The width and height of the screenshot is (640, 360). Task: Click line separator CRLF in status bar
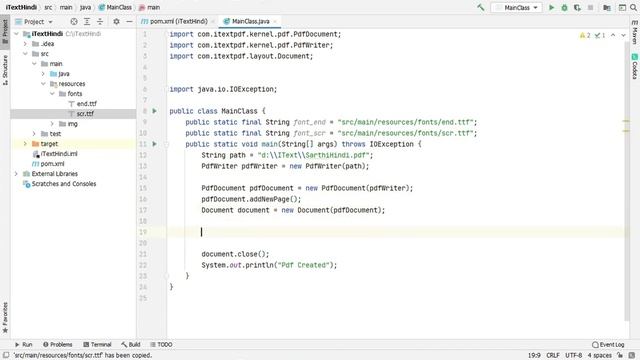[553, 356]
